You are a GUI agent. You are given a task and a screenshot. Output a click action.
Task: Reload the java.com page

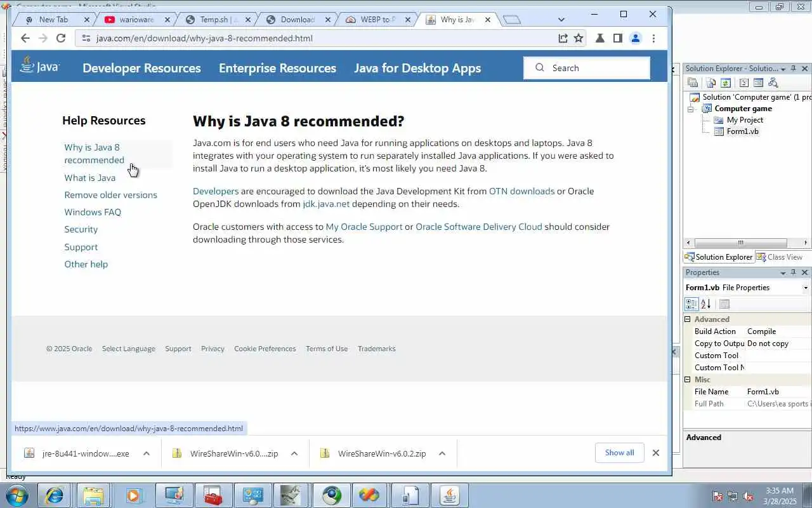coord(61,38)
